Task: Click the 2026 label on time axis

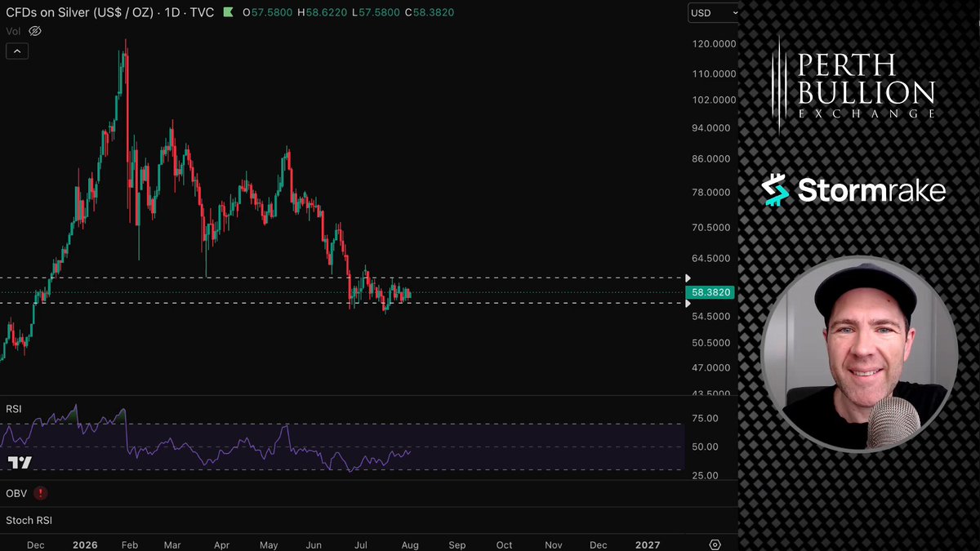Action: [x=84, y=544]
